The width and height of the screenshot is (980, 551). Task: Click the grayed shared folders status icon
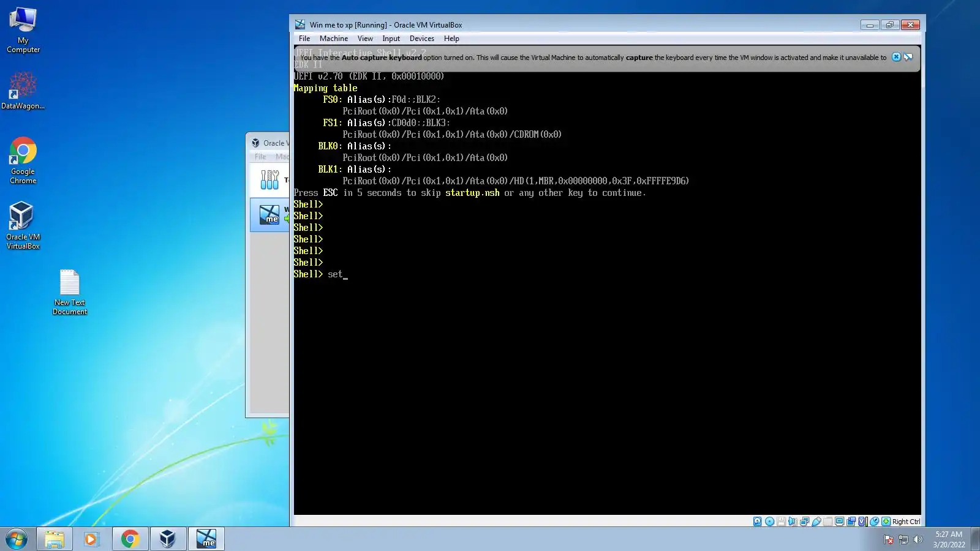coord(827,522)
